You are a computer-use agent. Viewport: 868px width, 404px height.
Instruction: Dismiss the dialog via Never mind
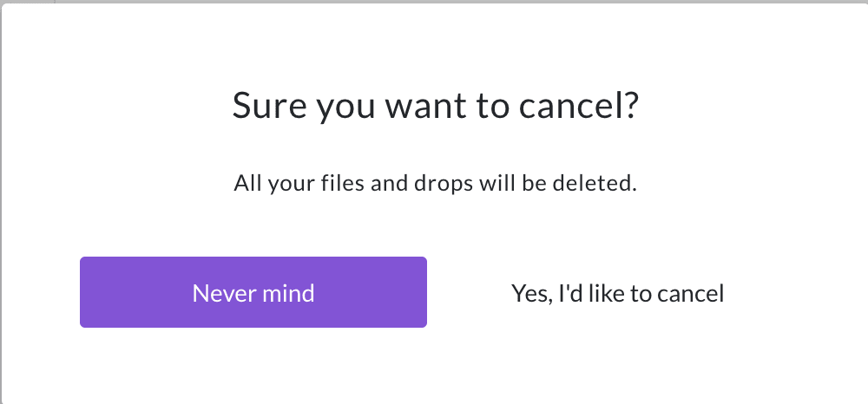click(253, 292)
